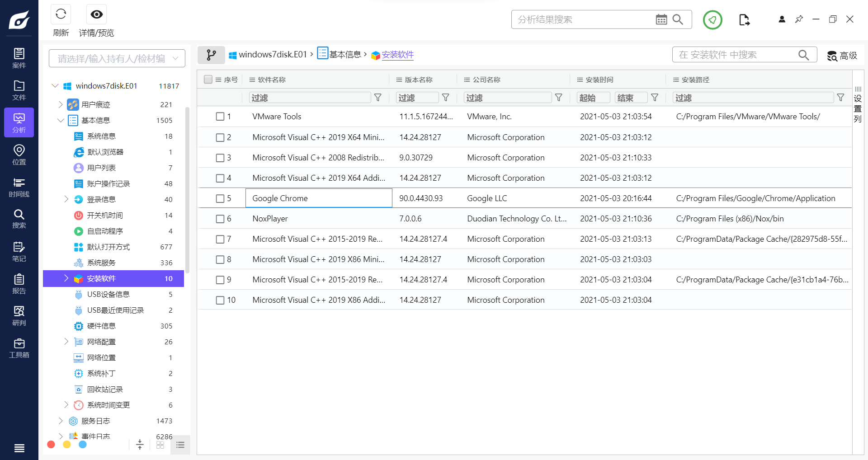Open the 搜索 search sidebar icon
The height and width of the screenshot is (460, 868).
(x=19, y=219)
